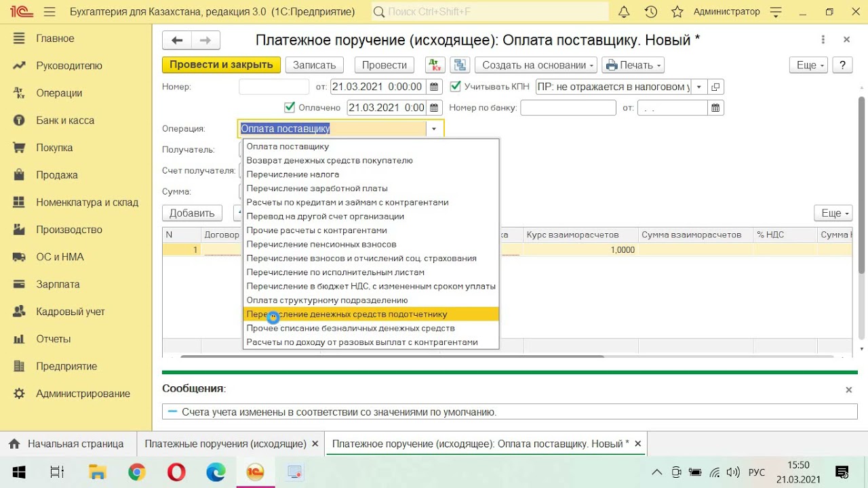Open Покупка section

point(54,148)
